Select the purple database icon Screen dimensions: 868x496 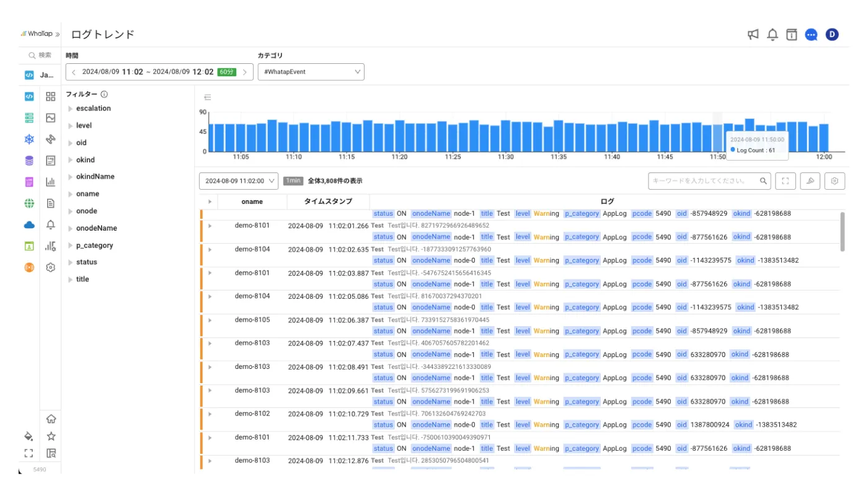pyautogui.click(x=29, y=161)
